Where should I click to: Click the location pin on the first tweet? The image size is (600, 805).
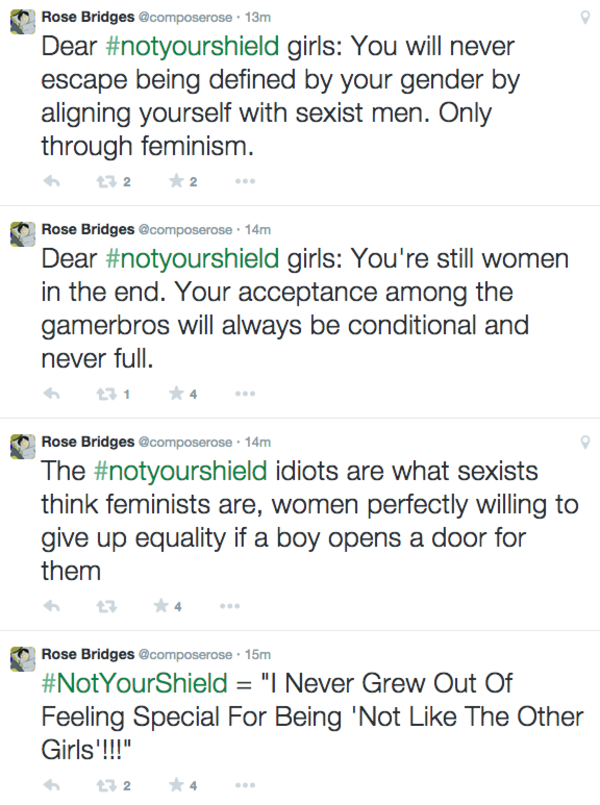(x=585, y=16)
